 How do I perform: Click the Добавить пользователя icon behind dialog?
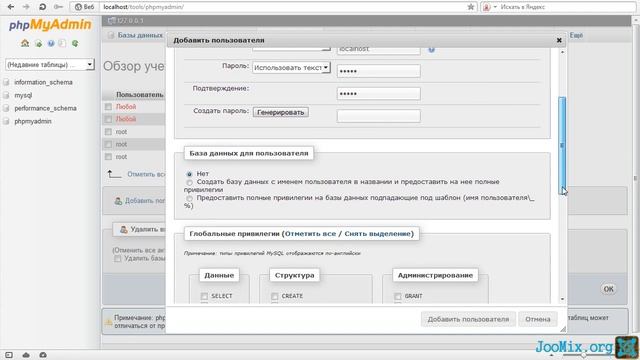coord(118,201)
